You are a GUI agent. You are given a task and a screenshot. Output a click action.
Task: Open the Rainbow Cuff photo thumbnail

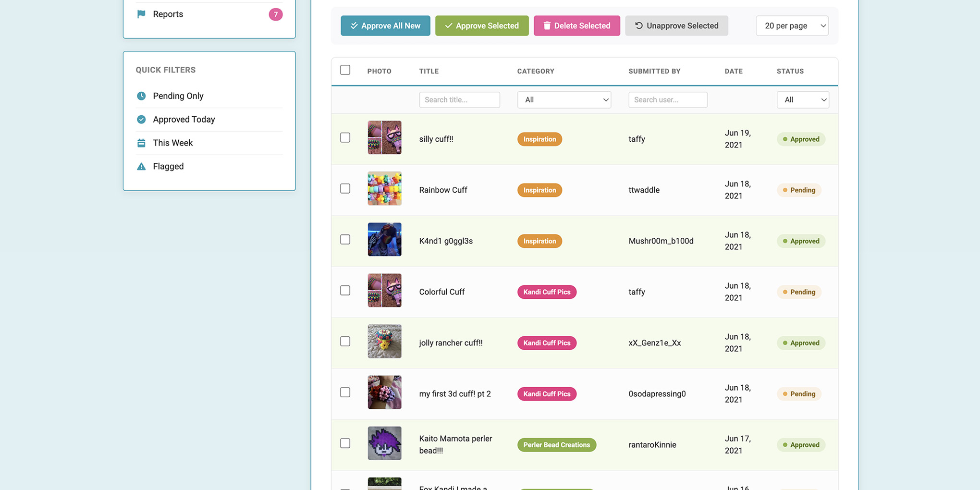tap(384, 188)
